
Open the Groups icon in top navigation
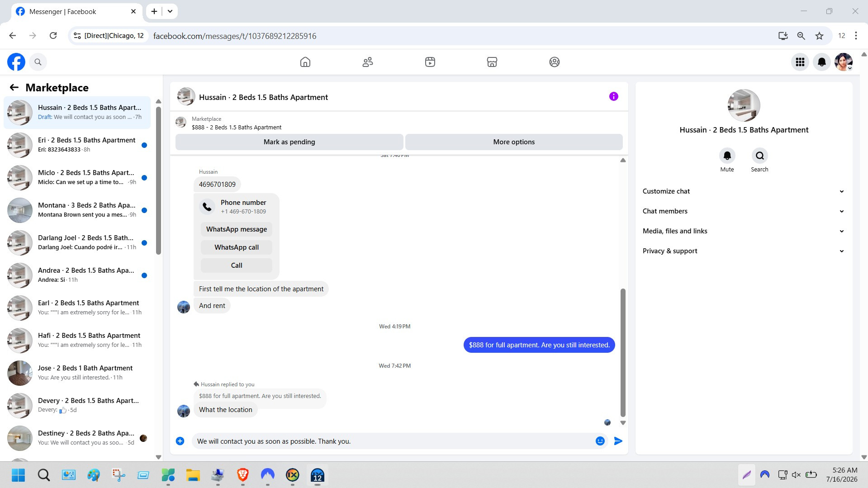click(555, 62)
